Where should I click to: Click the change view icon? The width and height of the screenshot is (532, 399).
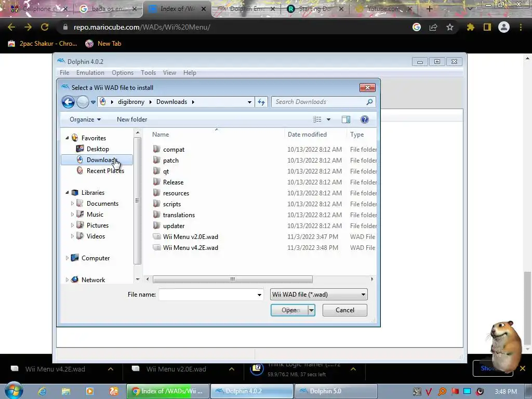click(x=317, y=119)
